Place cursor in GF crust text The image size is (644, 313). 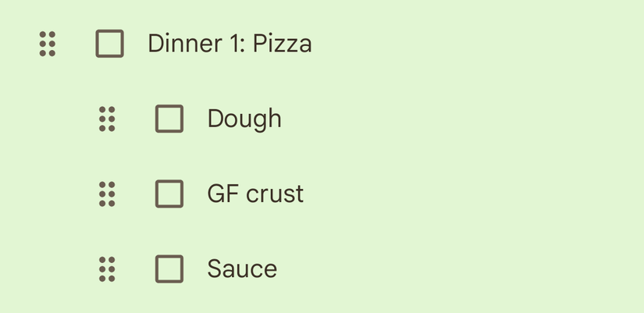click(255, 194)
